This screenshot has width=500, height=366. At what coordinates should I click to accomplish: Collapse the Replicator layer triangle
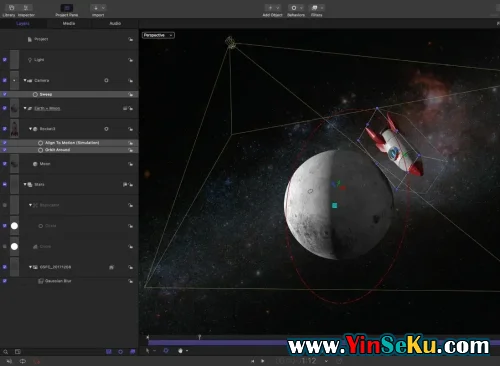coord(30,205)
